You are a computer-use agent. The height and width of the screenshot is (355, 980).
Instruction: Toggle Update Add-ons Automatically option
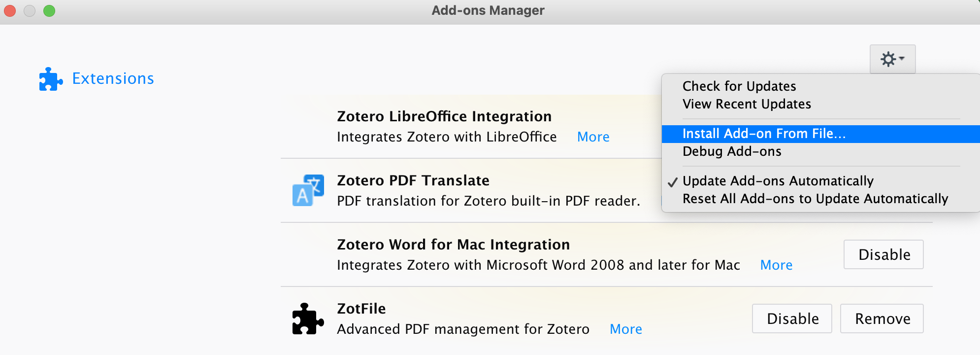point(778,181)
